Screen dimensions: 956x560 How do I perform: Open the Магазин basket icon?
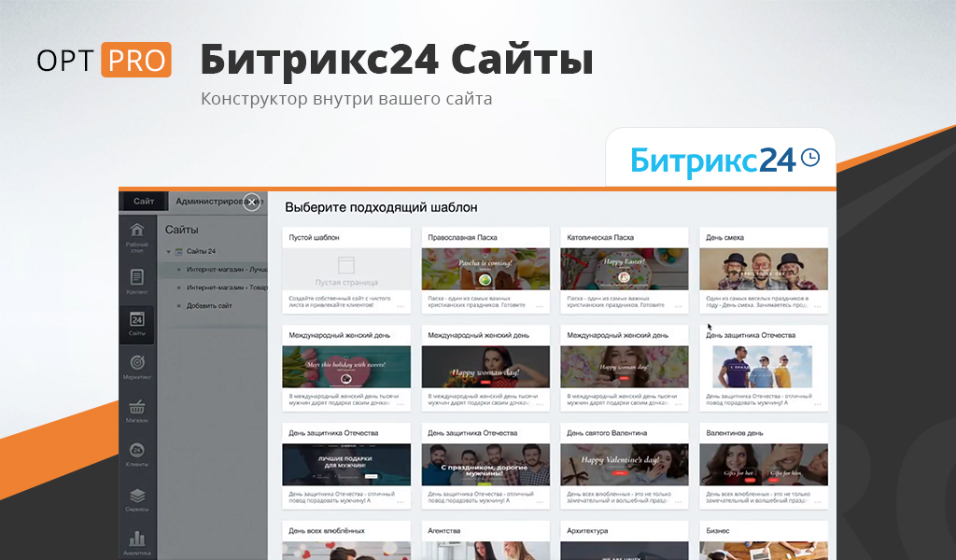[136, 411]
